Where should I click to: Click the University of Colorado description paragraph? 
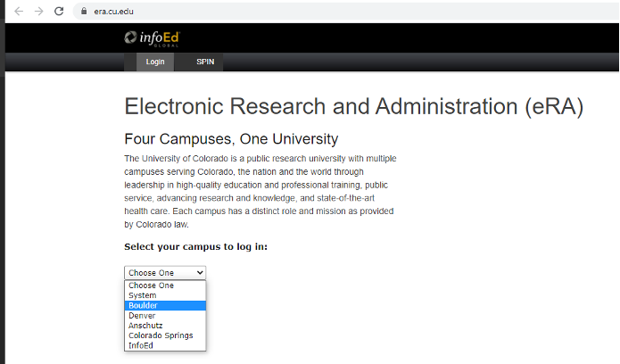tap(260, 191)
